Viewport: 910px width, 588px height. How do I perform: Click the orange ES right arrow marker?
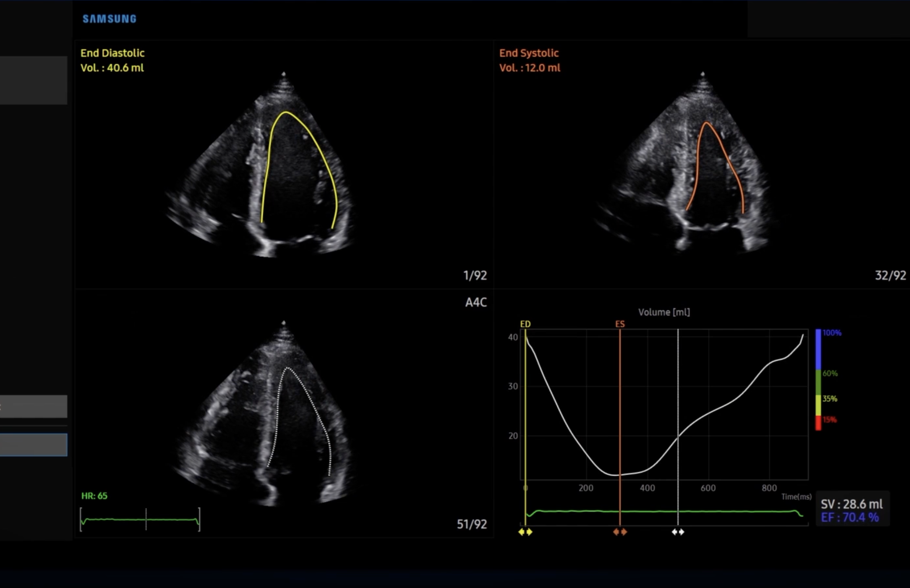tap(624, 532)
